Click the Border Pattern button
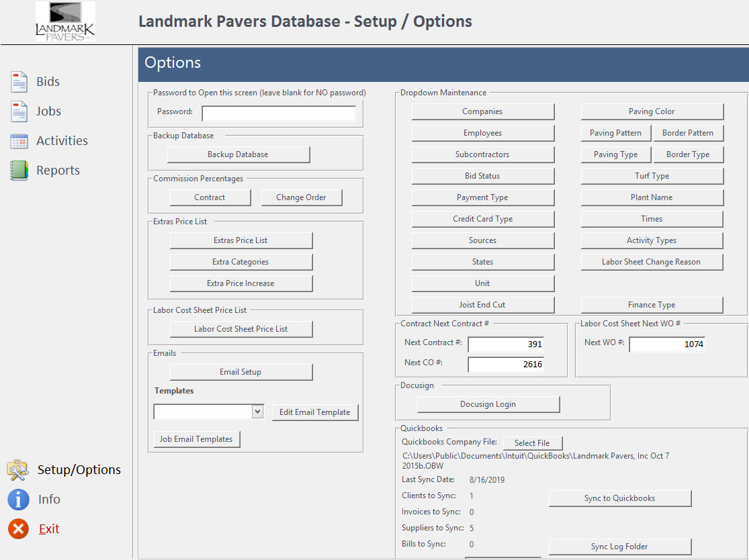The width and height of the screenshot is (749, 560). click(689, 133)
